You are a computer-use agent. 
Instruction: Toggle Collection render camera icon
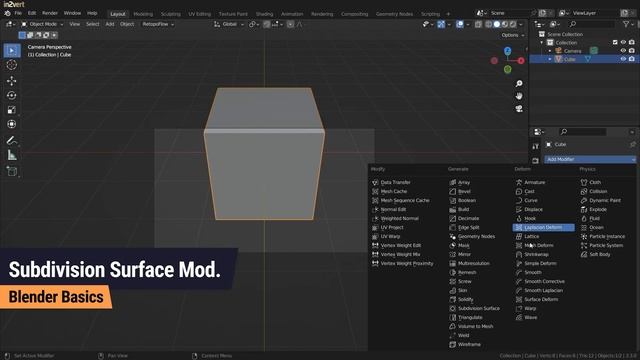[632, 42]
